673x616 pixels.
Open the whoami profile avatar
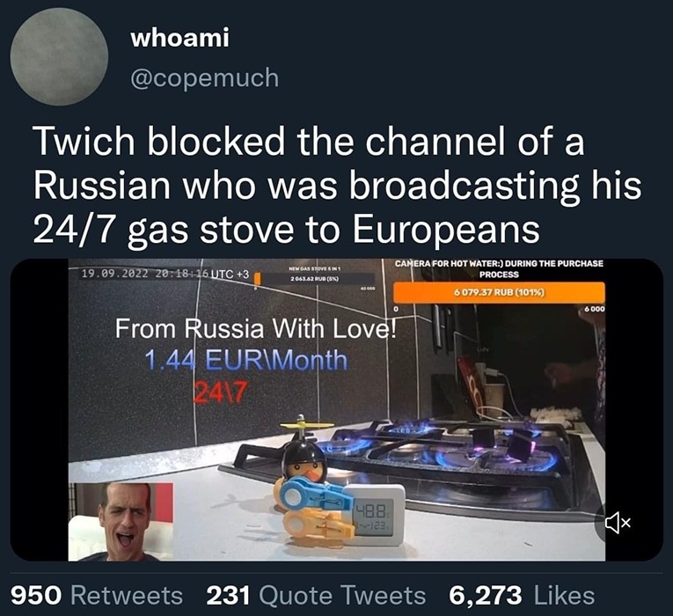59,56
